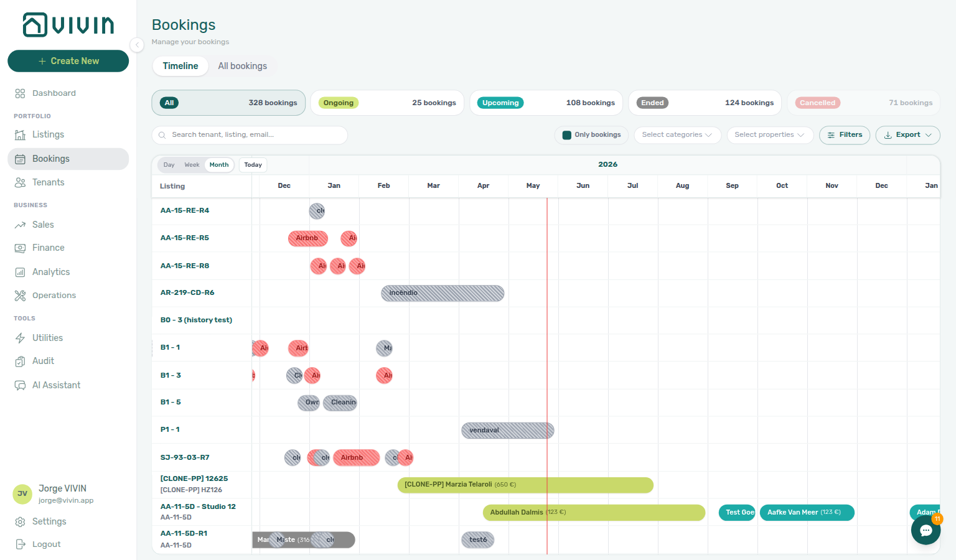Open the AR-219-CD-R6 listing link

tap(187, 292)
